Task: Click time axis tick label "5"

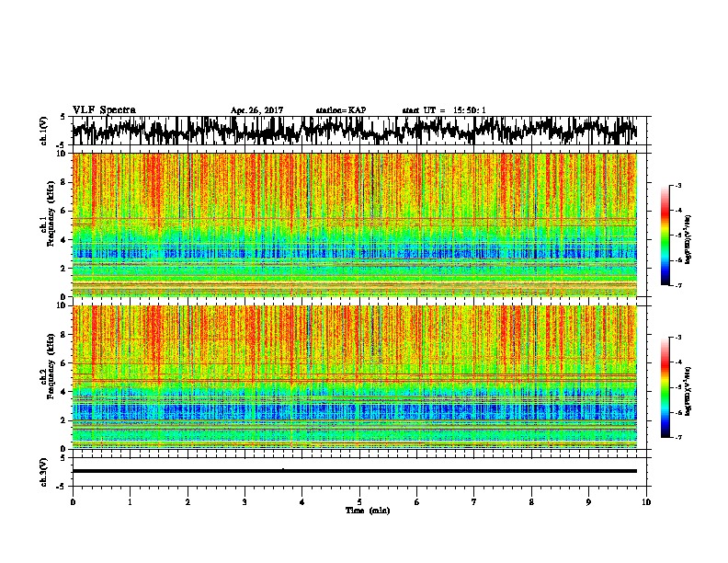Action: coord(359,502)
